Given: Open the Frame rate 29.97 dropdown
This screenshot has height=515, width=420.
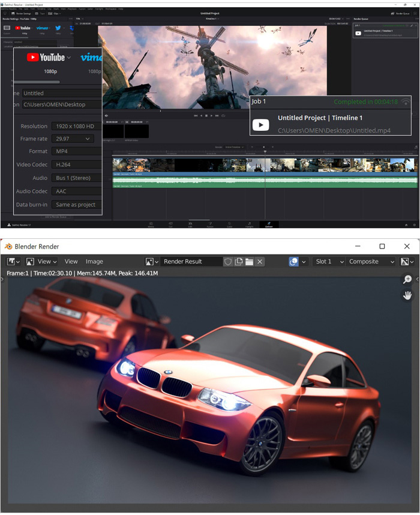Looking at the screenshot, I should (72, 139).
